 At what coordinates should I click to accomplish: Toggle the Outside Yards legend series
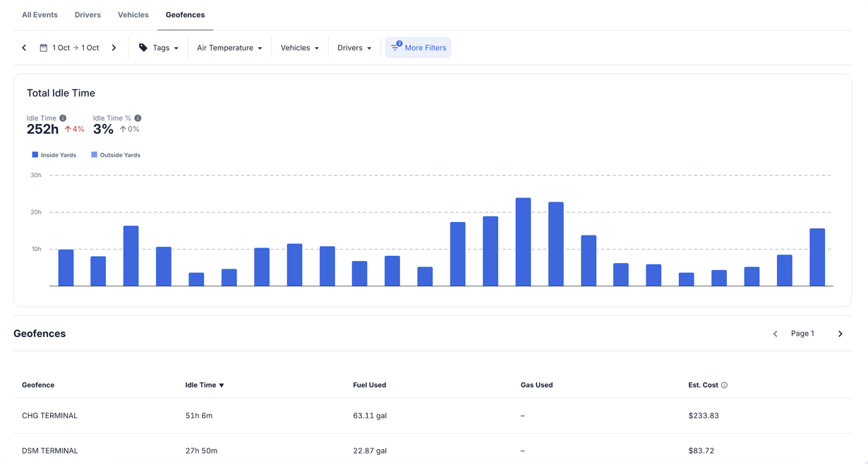point(115,155)
